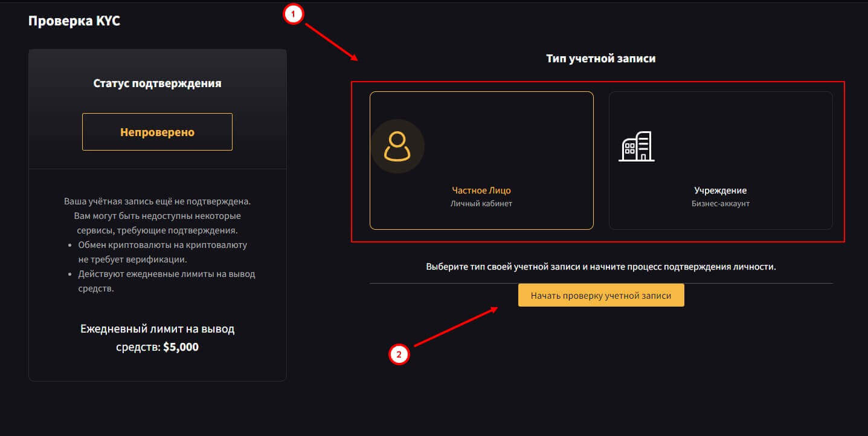
Task: Click the person icon in the Частное Лицо card
Action: 397,147
